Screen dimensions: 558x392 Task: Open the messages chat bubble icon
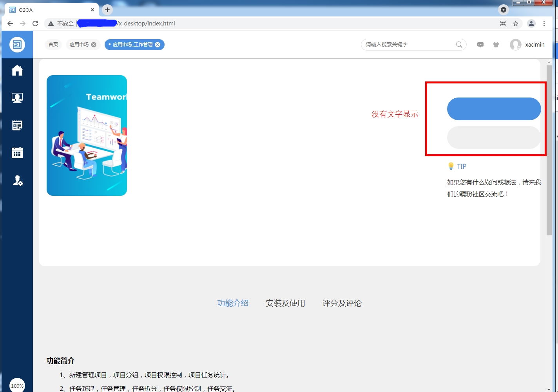(480, 45)
